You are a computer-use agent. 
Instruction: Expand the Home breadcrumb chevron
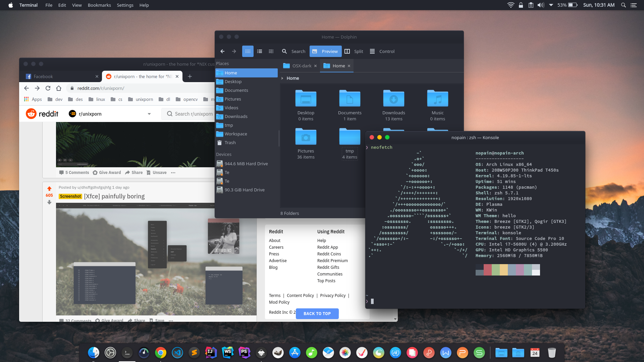tap(282, 78)
